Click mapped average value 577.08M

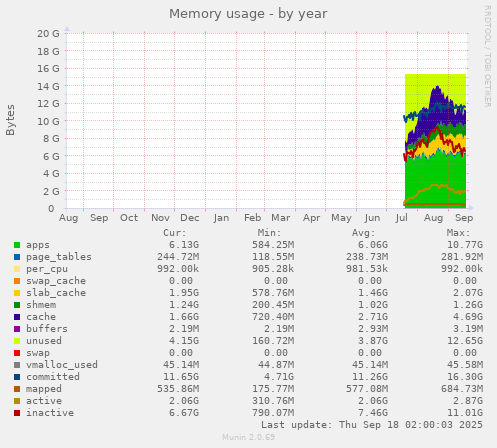tap(367, 389)
